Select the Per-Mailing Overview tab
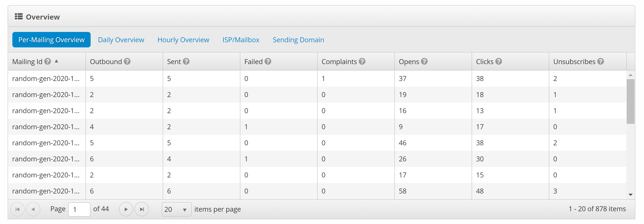This screenshot has width=644, height=224. click(51, 40)
